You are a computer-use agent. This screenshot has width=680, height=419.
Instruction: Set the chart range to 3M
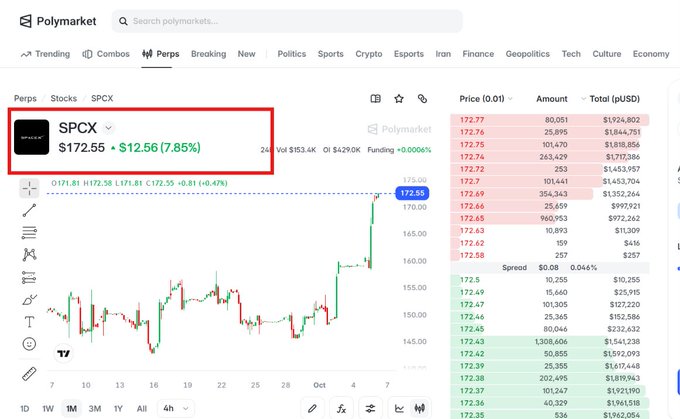[95, 409]
